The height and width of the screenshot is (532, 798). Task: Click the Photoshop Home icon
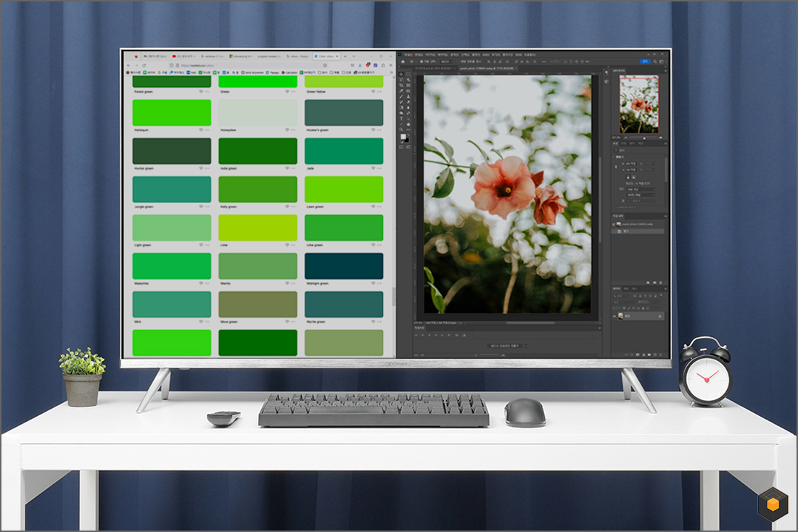(402, 62)
